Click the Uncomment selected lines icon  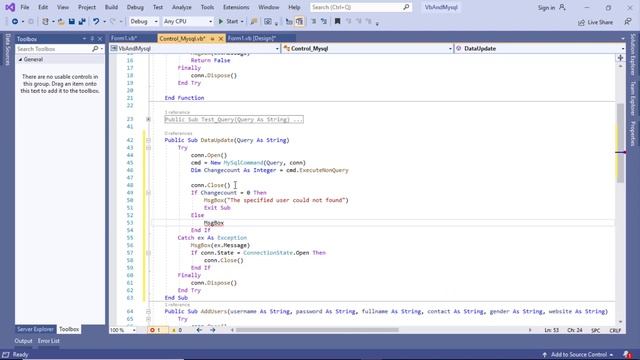[324, 21]
